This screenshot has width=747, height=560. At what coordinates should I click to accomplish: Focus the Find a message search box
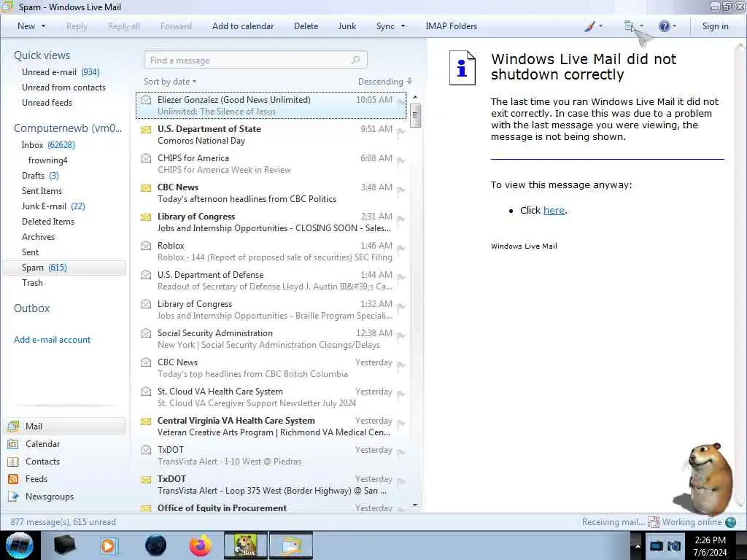pos(255,60)
